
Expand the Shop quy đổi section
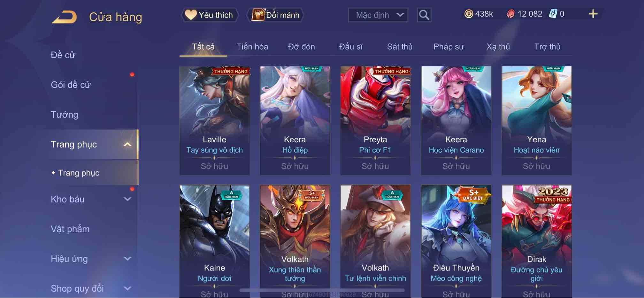click(x=127, y=288)
